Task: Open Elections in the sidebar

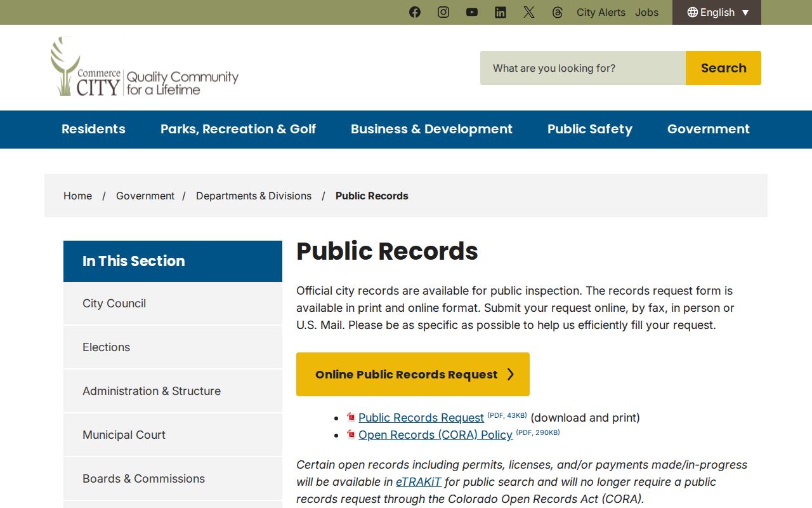Action: pos(173,347)
